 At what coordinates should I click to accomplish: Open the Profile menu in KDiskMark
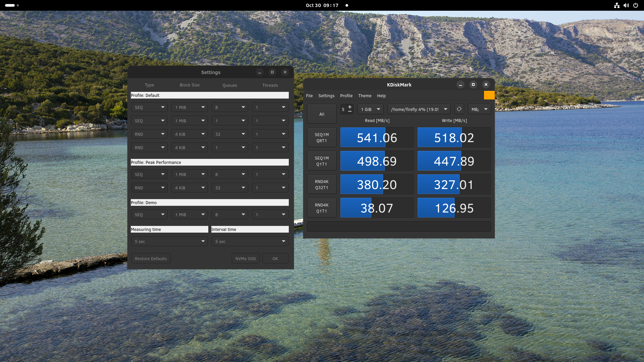pos(346,96)
